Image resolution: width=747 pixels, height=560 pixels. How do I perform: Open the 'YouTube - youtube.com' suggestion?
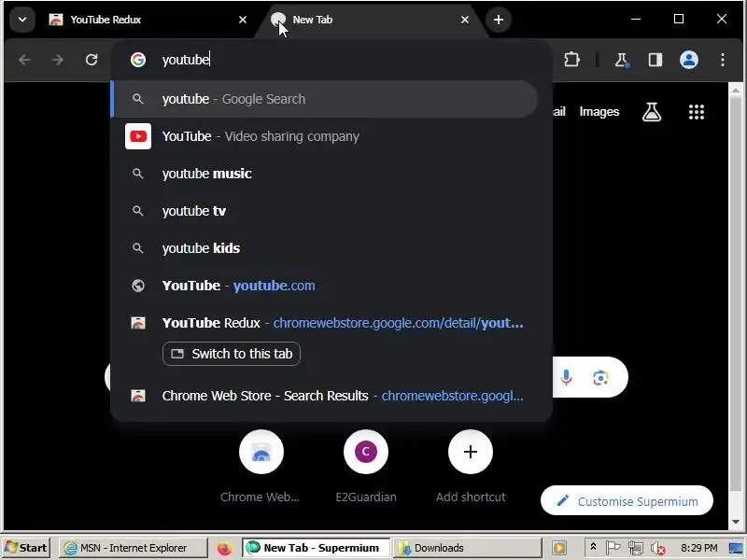(x=325, y=286)
